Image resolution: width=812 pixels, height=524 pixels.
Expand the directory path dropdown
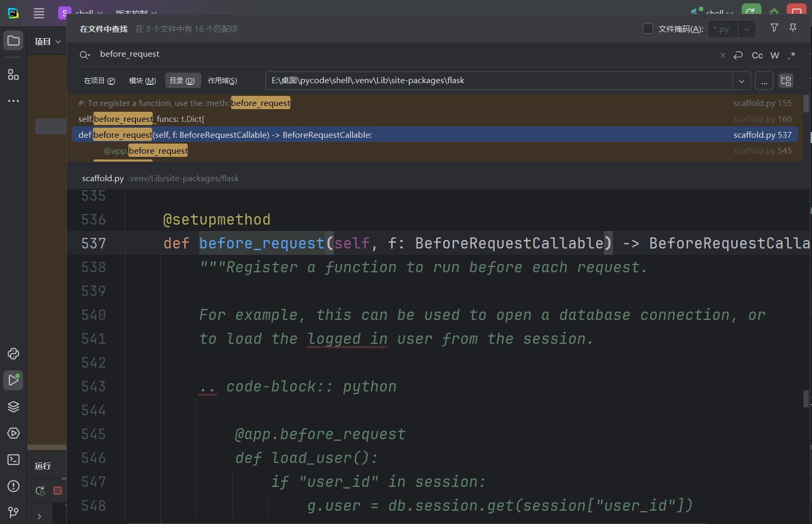(x=741, y=81)
